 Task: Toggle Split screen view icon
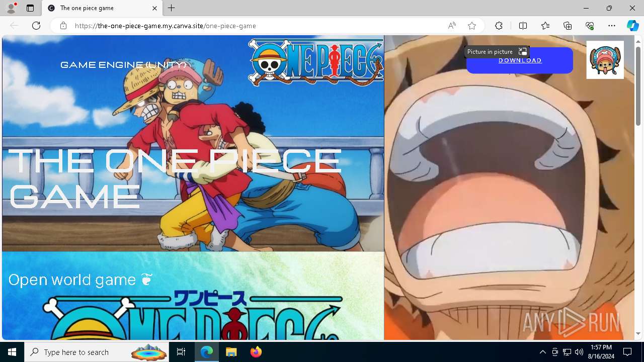pyautogui.click(x=523, y=26)
